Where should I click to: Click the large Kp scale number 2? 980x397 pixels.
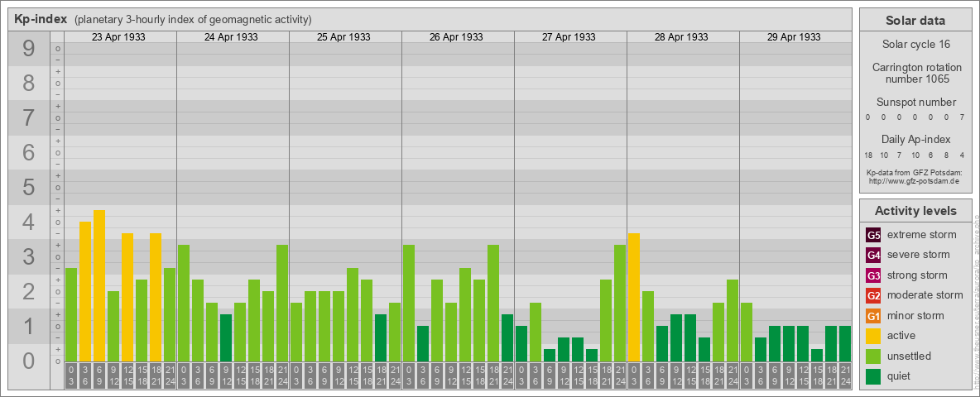coord(28,291)
